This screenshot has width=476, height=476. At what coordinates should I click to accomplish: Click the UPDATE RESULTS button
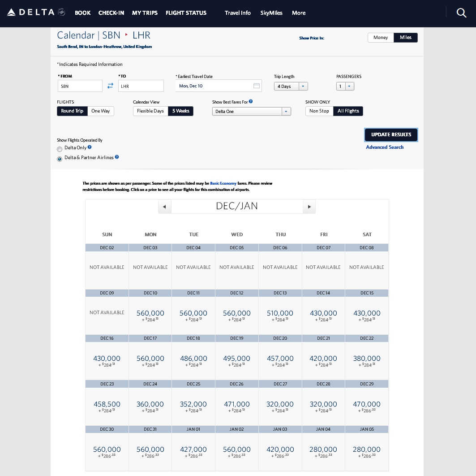(x=390, y=134)
